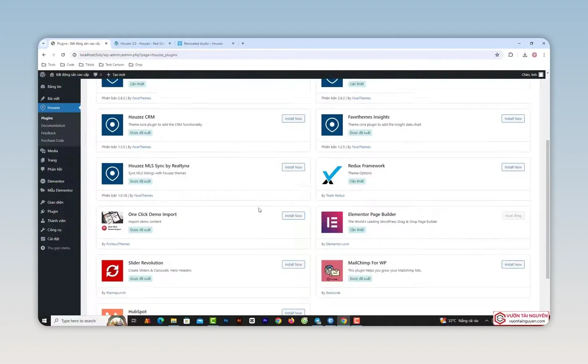
Task: Open Photoshop from taskbar
Action: (226, 321)
